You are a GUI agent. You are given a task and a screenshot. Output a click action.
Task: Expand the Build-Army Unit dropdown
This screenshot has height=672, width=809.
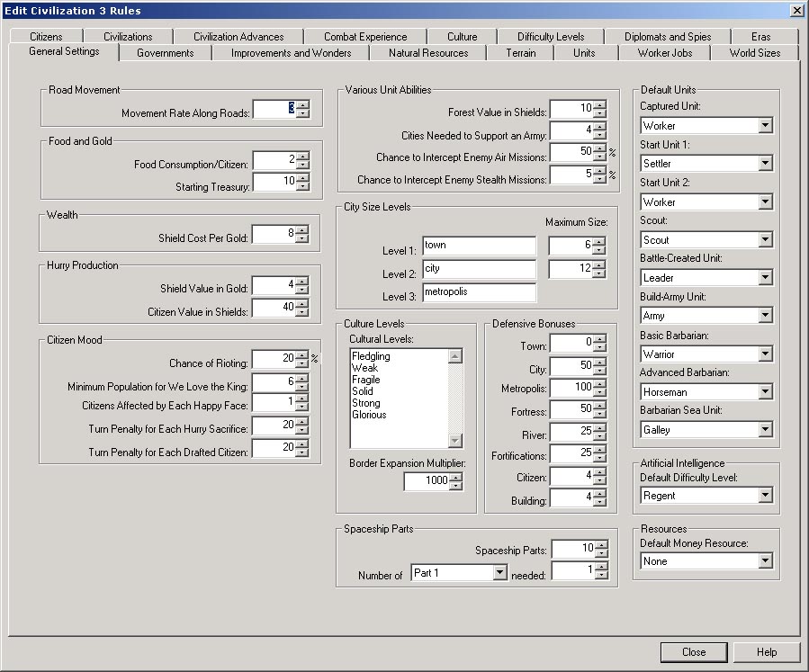[765, 315]
